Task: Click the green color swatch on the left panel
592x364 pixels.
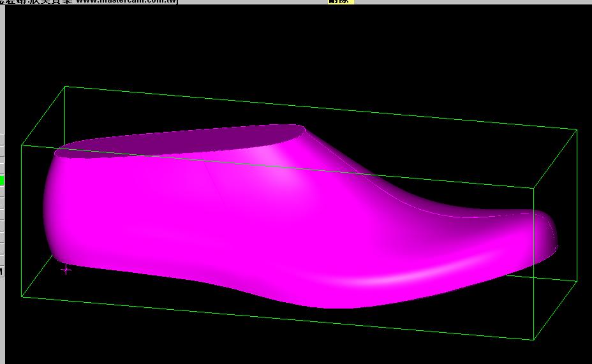Action: (2, 180)
